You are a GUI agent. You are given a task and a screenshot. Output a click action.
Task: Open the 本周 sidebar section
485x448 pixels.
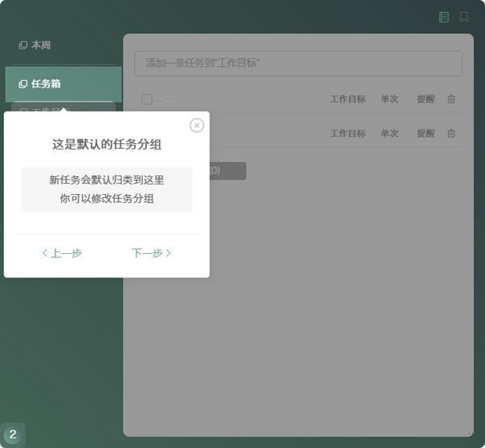(35, 45)
